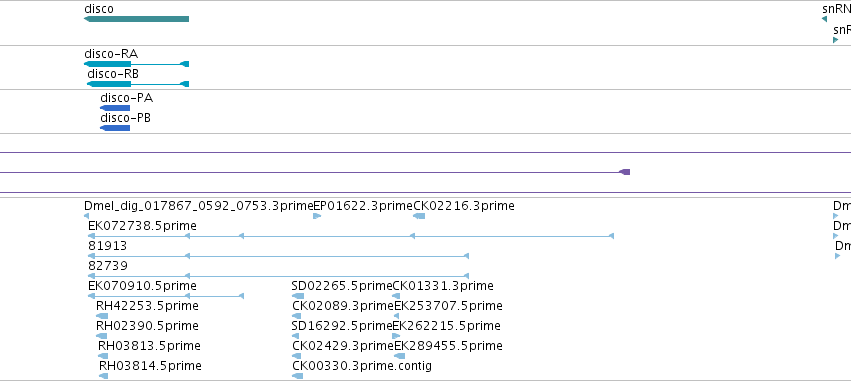Click the purple arrow-tipped feature marker
This screenshot has width=851, height=381.
pos(625,172)
